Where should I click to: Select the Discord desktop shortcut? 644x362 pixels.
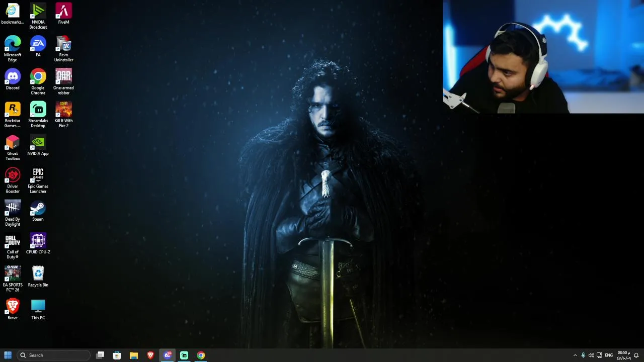(x=13, y=79)
